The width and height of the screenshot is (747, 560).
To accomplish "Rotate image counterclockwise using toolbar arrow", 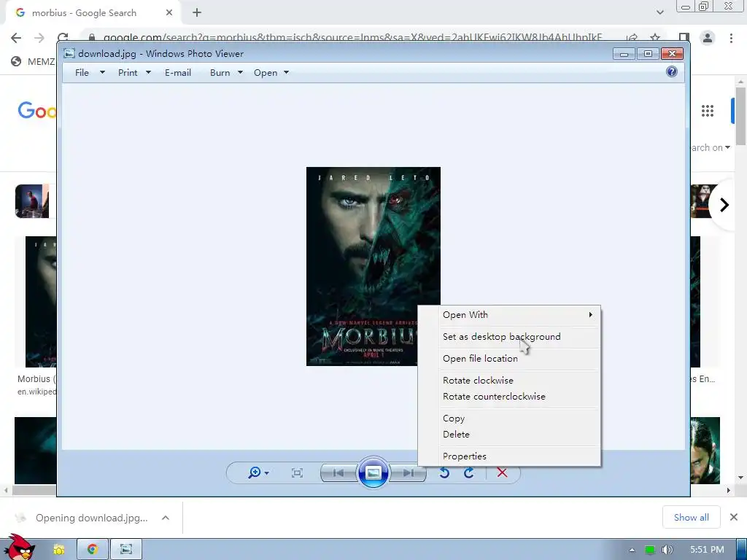I will pos(444,472).
